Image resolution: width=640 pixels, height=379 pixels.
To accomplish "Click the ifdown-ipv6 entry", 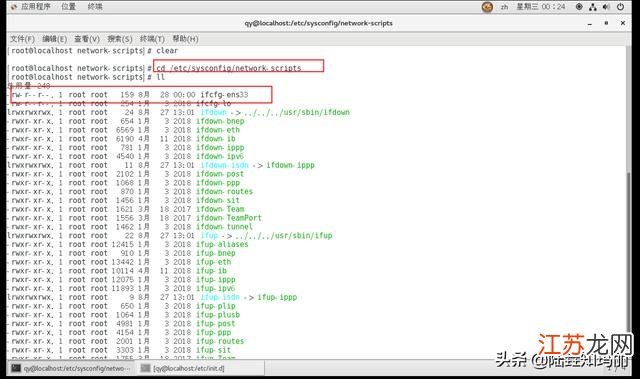I will click(220, 156).
